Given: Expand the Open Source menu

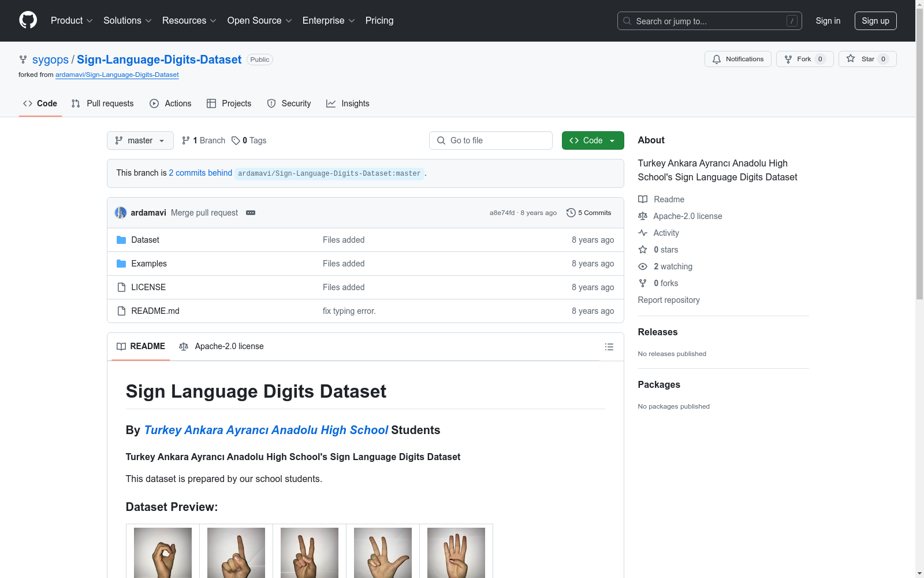Looking at the screenshot, I should tap(259, 21).
